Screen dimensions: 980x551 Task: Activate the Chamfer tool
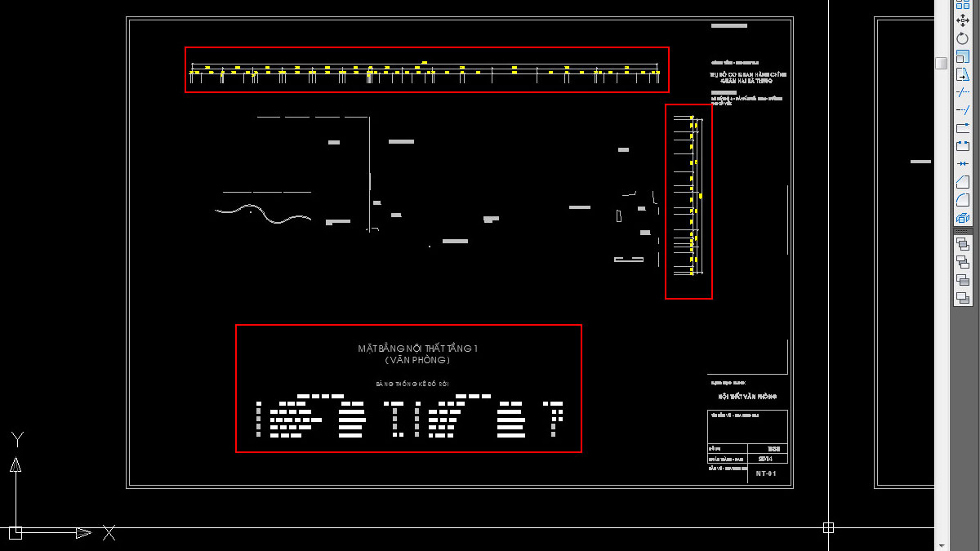click(x=963, y=182)
